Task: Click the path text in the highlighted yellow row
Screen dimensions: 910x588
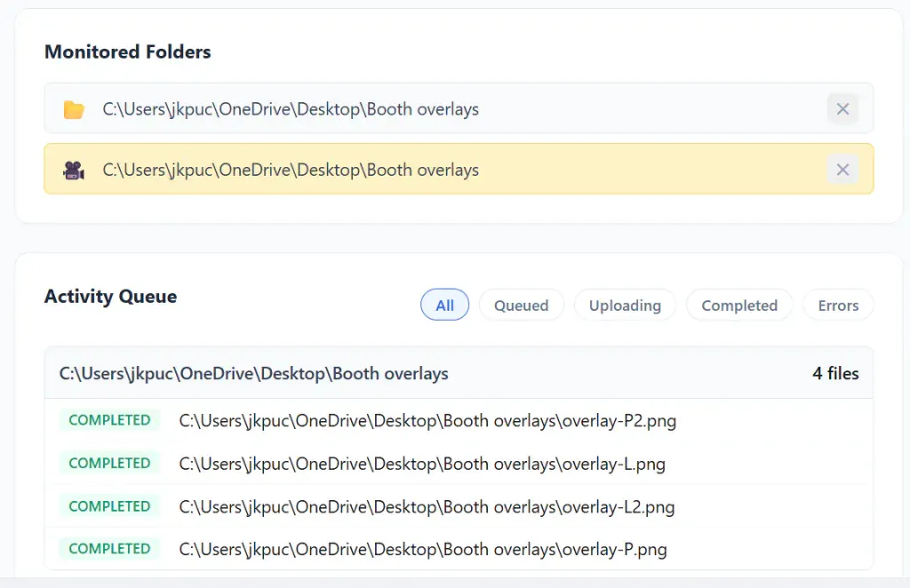Action: click(x=291, y=170)
